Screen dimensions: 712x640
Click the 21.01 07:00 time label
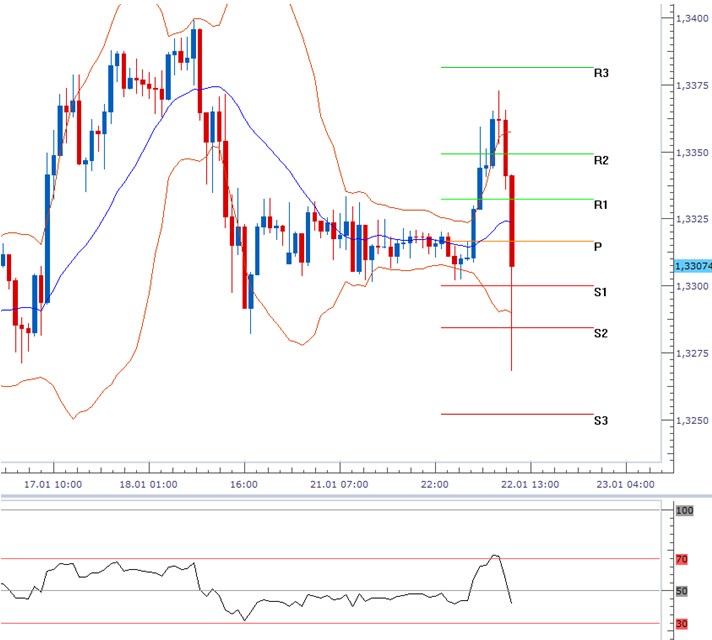coord(339,485)
